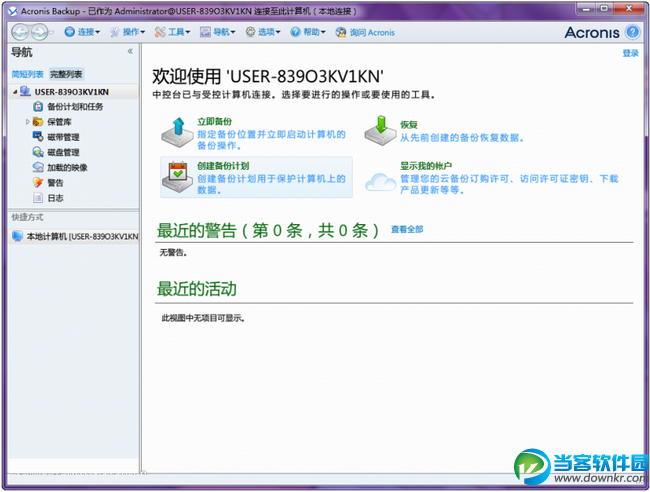
Task: Open 磁盘管理 in the tree
Action: click(63, 153)
